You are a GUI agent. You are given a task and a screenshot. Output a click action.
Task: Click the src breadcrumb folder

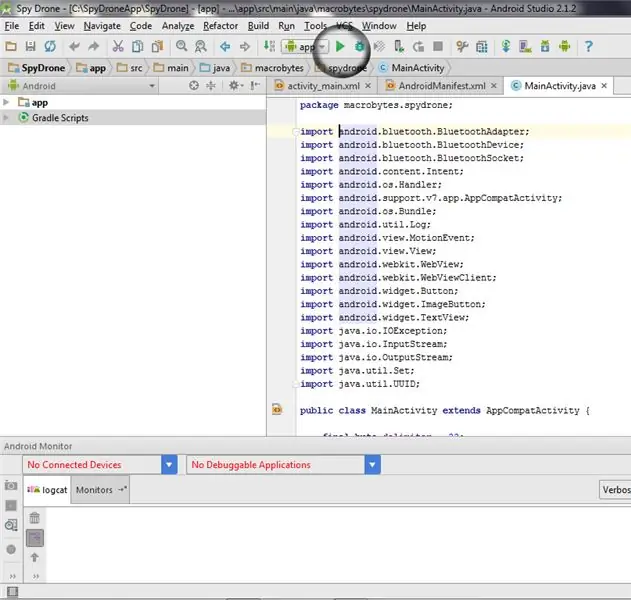[x=130, y=68]
